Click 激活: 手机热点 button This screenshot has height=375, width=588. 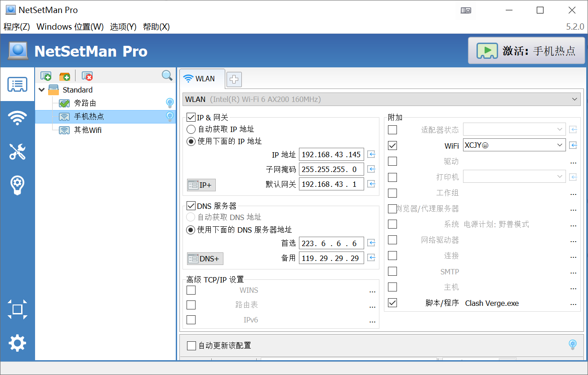click(526, 51)
